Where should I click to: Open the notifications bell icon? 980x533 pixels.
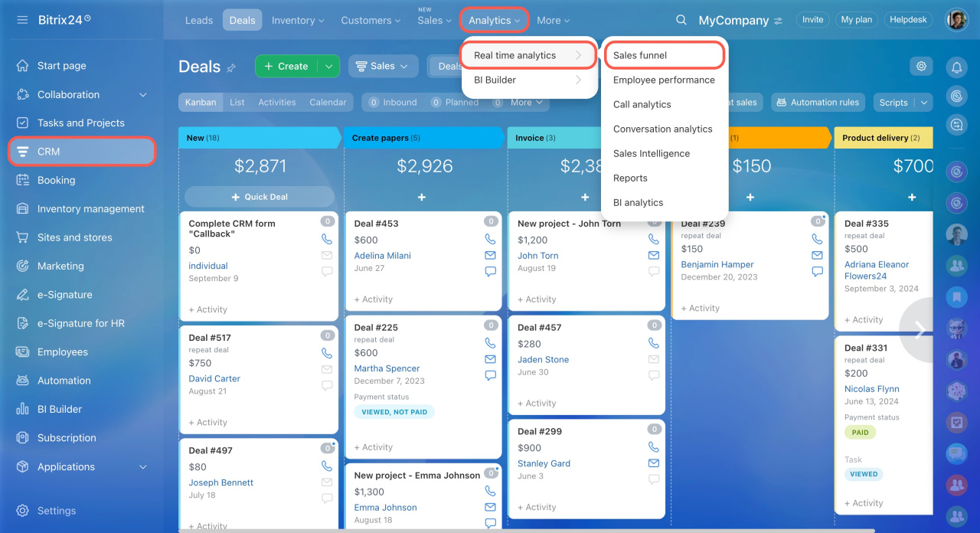click(x=956, y=67)
